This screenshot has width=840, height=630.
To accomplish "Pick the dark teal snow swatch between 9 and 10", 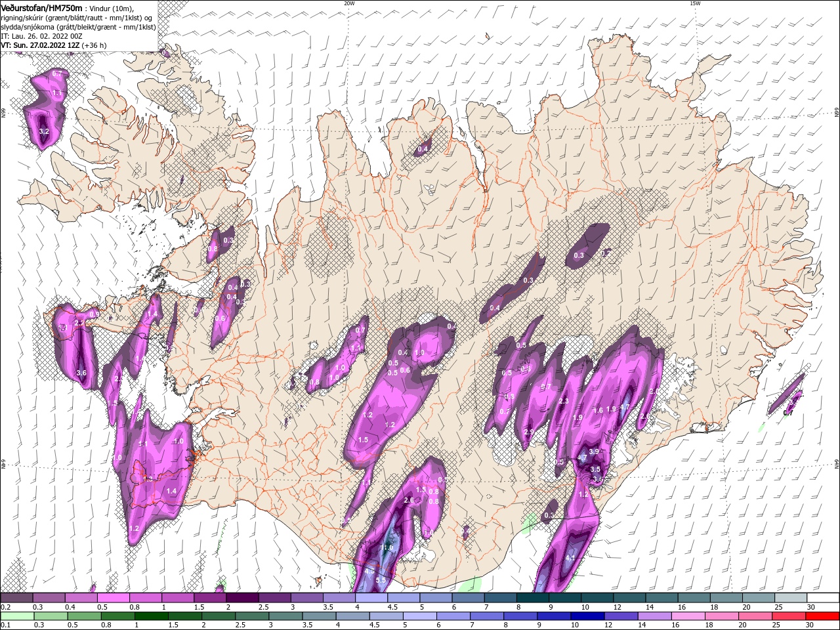I will [564, 598].
